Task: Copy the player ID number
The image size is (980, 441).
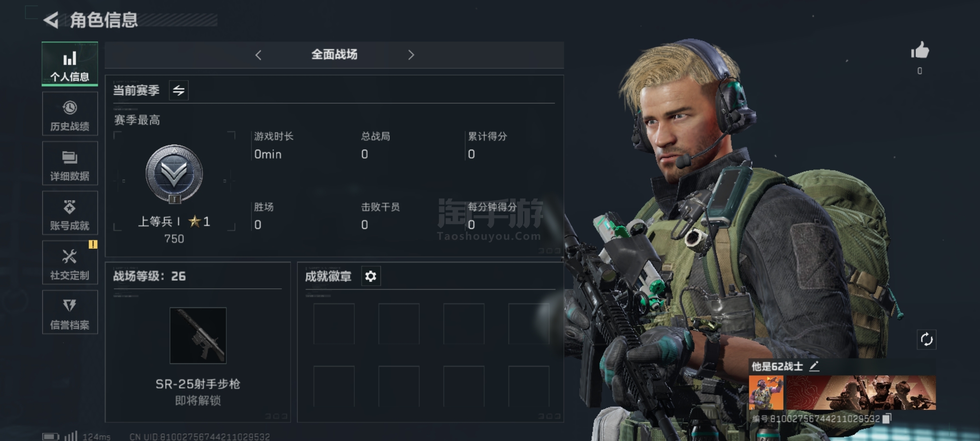Action: (887, 419)
